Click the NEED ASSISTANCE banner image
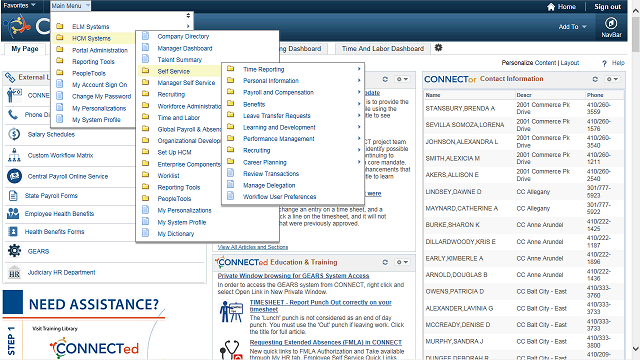This screenshot has width=640, height=360. [83, 324]
